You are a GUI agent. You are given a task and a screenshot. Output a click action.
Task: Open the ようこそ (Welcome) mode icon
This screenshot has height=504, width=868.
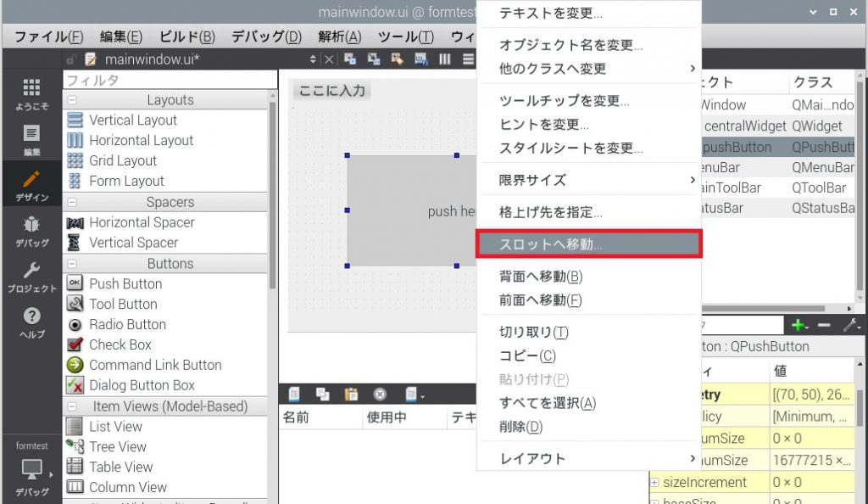click(31, 93)
